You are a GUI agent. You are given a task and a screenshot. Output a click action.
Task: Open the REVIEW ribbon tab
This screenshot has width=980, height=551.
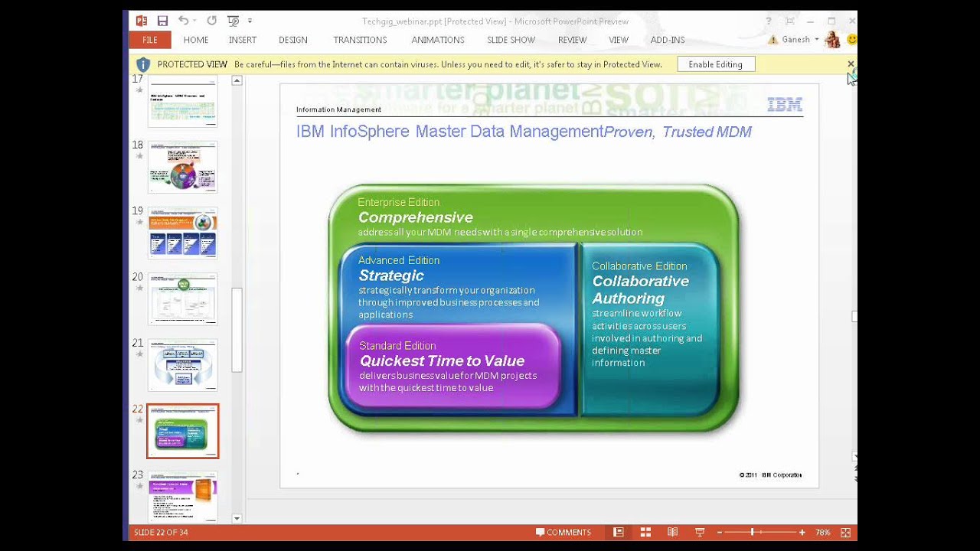572,40
